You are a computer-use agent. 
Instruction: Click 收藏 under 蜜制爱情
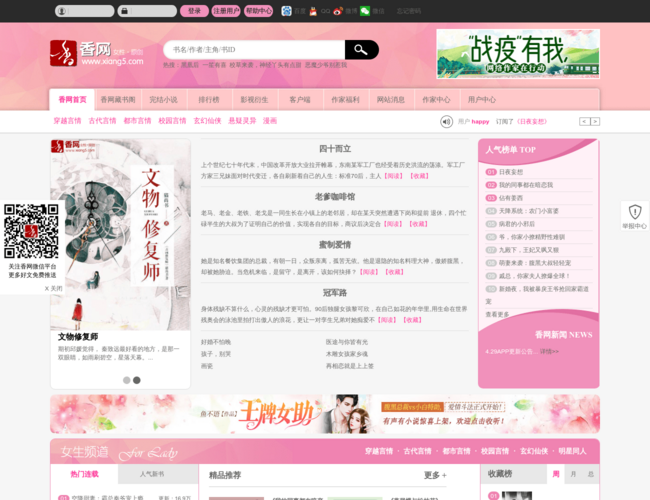coord(394,272)
